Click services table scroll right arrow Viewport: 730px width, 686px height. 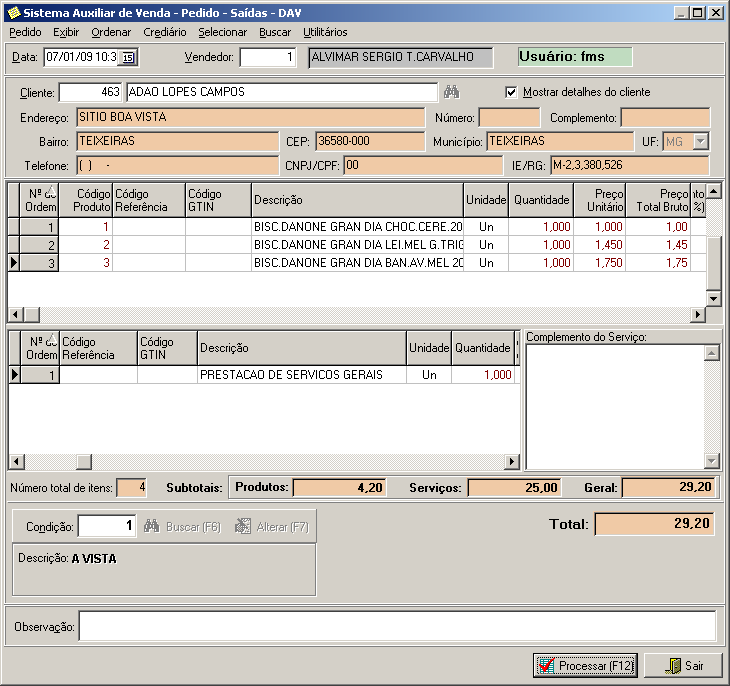[x=512, y=462]
